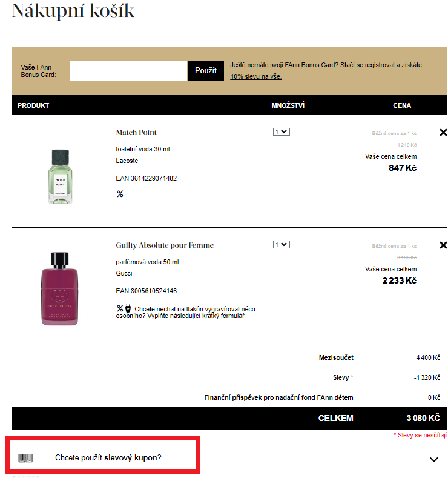The image size is (448, 478).
Task: Click the barcode icon by slevový kupon
Action: click(25, 458)
